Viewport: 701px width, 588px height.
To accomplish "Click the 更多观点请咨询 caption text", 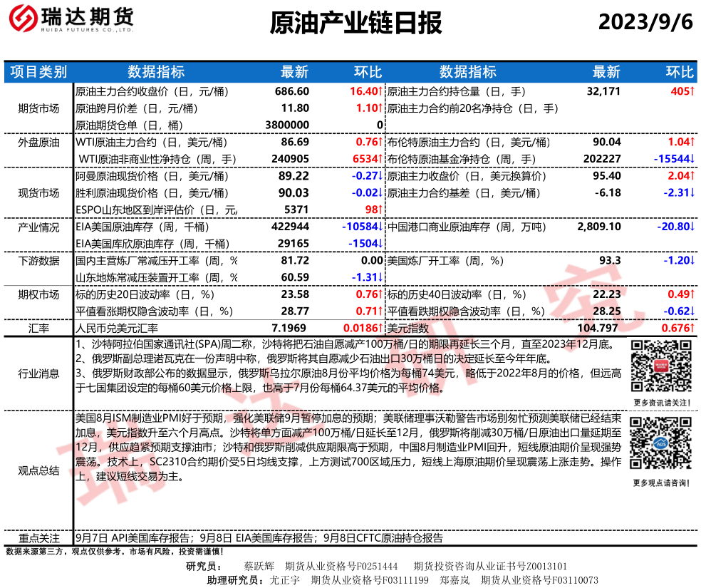I will tap(661, 483).
